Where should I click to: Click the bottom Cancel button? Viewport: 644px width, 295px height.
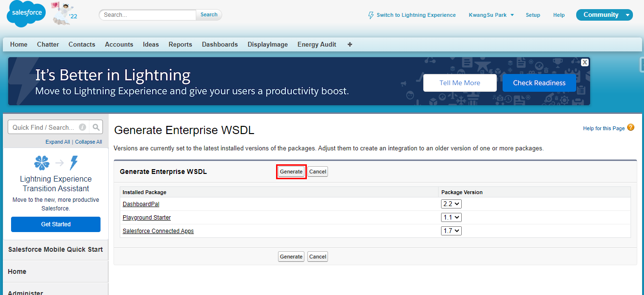pos(317,257)
